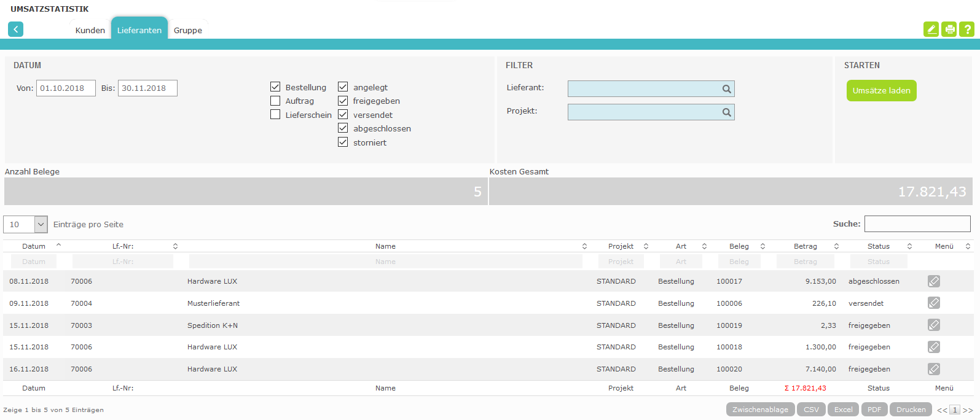980x420 pixels.
Task: Switch to the Kunden tab
Action: [90, 30]
